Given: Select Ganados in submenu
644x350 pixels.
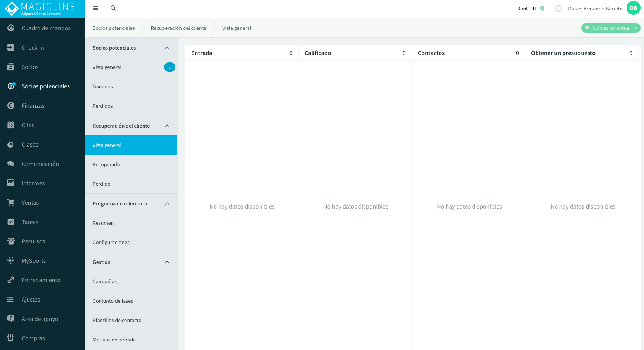Looking at the screenshot, I should [131, 86].
